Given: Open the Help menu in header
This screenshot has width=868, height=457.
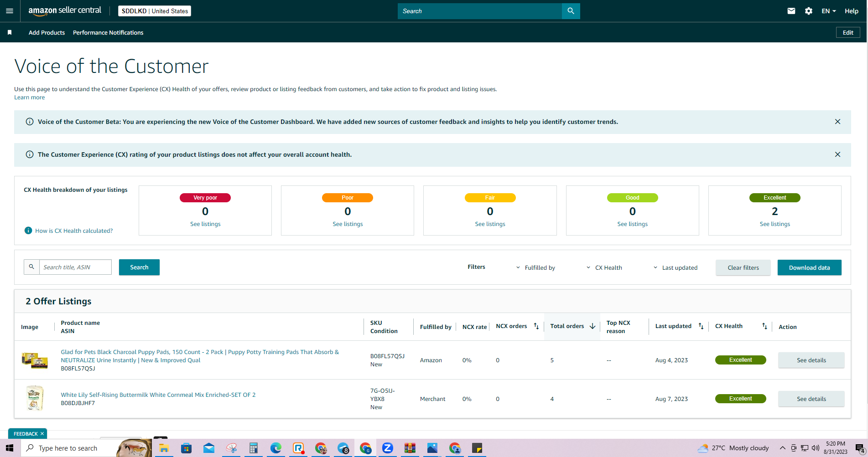Looking at the screenshot, I should [852, 11].
